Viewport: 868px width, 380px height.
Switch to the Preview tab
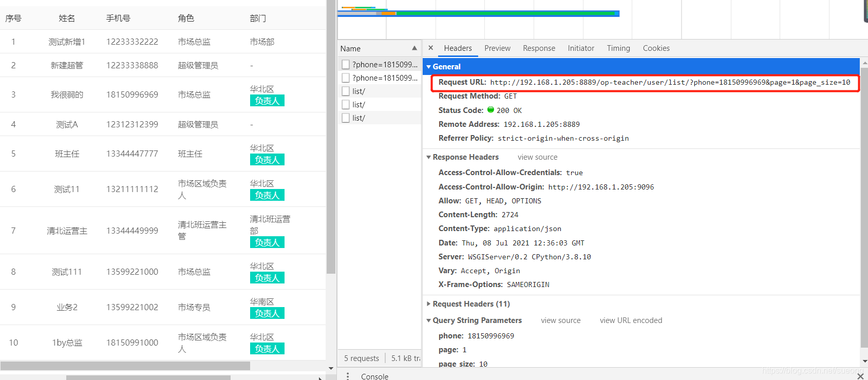pyautogui.click(x=497, y=48)
